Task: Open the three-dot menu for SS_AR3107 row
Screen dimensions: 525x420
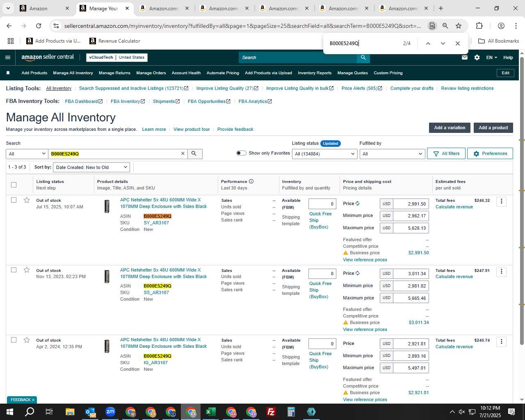Action: pos(501,272)
